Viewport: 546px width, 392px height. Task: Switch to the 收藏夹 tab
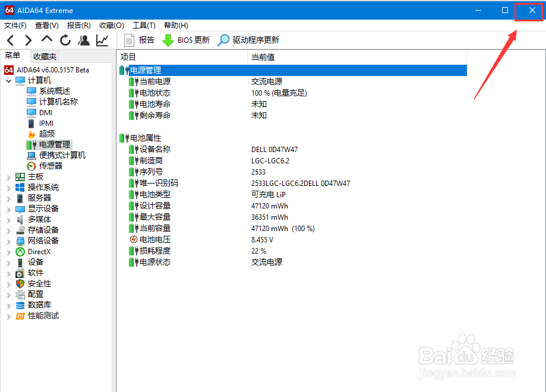pos(45,56)
